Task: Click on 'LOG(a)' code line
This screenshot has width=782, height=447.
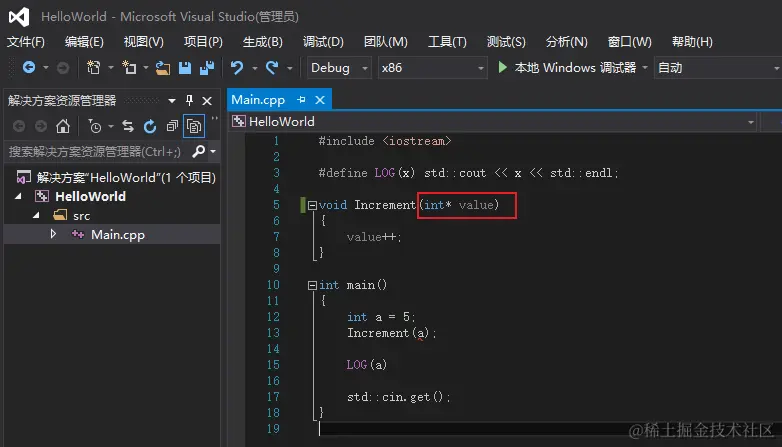Action: coord(367,365)
